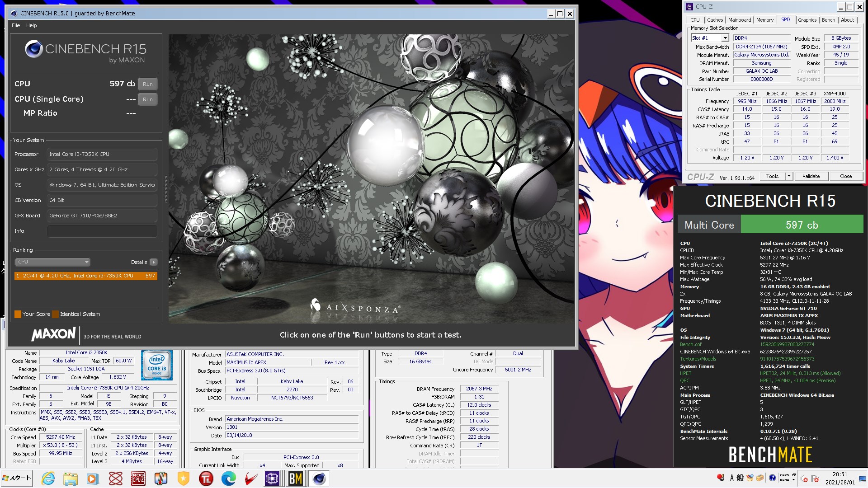Switch to Cinebench taskbar button

[319, 479]
